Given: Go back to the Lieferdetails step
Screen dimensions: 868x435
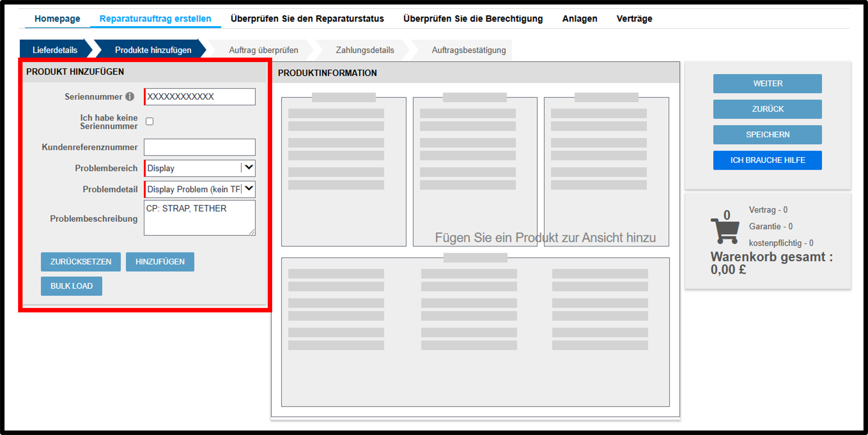Looking at the screenshot, I should 55,50.
